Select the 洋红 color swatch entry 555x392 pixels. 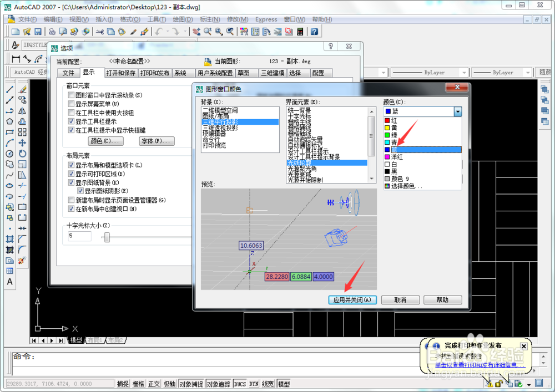click(x=422, y=157)
